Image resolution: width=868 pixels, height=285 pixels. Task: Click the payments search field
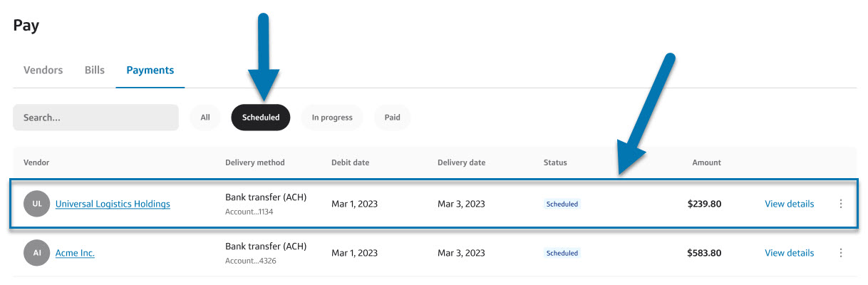pos(95,118)
